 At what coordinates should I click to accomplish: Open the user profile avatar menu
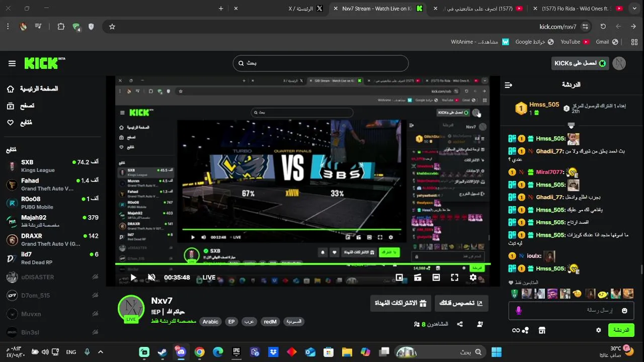pos(619,63)
